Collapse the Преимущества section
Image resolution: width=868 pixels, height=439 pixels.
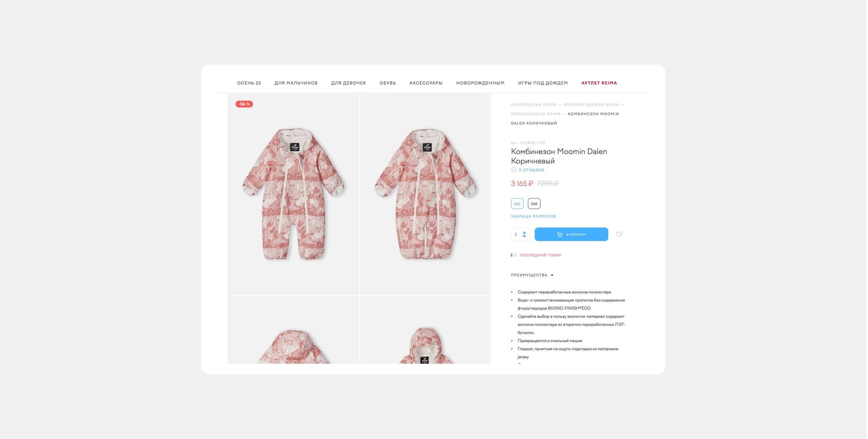(532, 275)
